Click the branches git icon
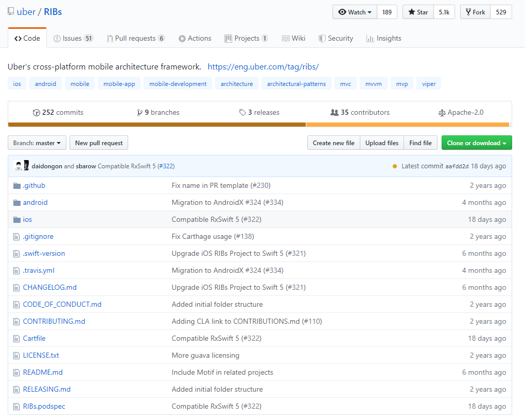525x420 pixels. coord(139,113)
